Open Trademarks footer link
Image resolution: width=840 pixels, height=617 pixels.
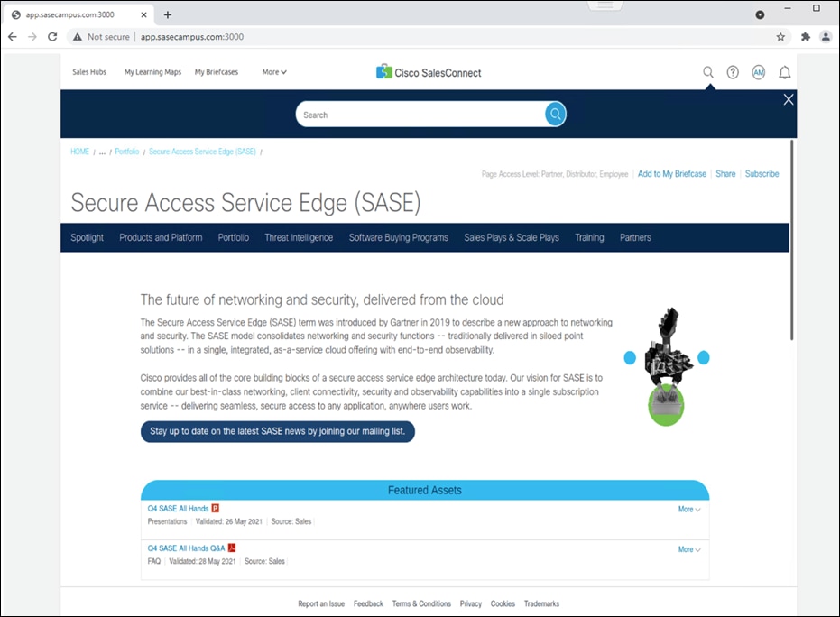pos(541,603)
